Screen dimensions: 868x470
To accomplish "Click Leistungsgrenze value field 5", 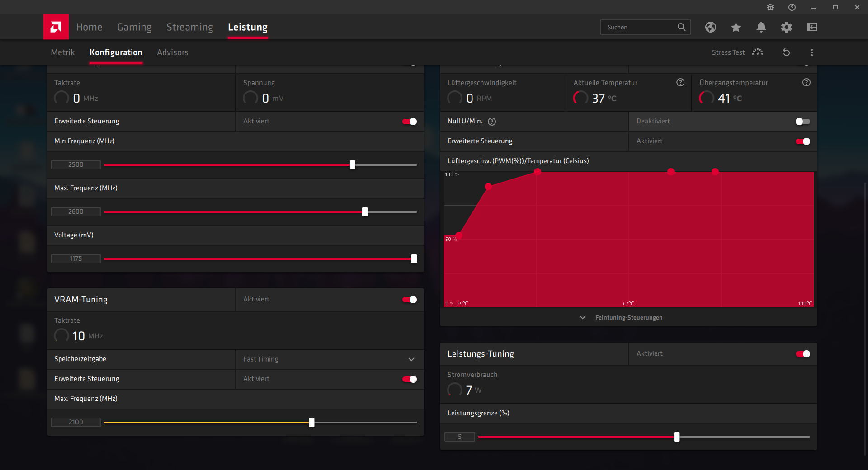I will [x=460, y=437].
